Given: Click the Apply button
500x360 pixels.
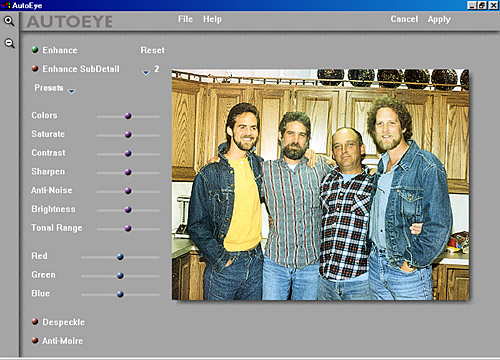Looking at the screenshot, I should click(x=439, y=19).
